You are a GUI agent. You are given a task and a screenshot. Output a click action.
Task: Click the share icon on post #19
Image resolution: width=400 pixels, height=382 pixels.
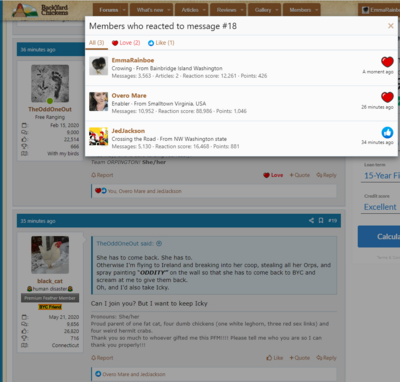tap(311, 220)
